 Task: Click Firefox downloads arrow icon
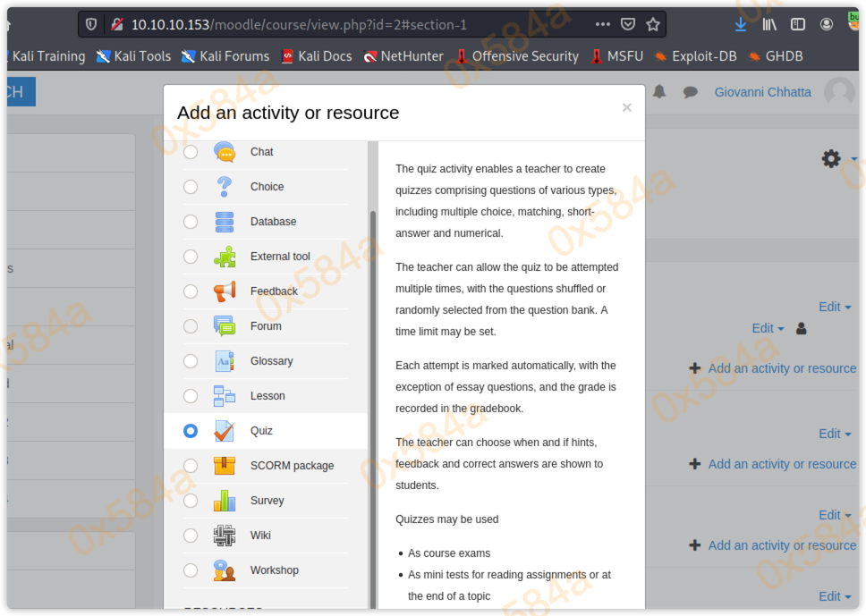coord(741,25)
